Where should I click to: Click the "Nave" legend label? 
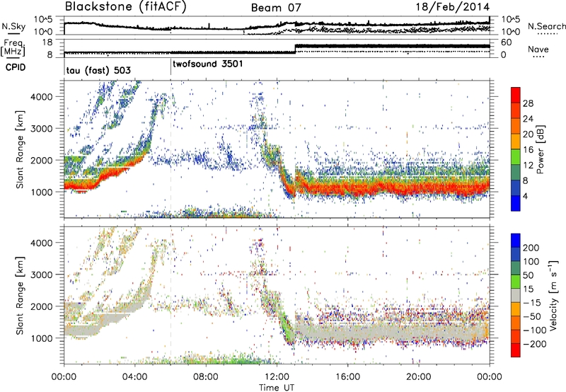[538, 50]
